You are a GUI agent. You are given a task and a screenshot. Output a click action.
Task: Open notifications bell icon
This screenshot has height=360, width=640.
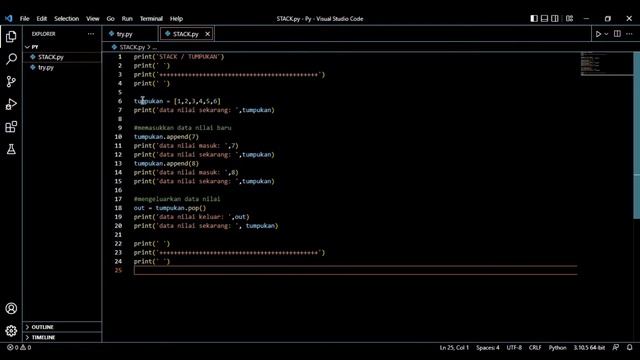coord(629,348)
